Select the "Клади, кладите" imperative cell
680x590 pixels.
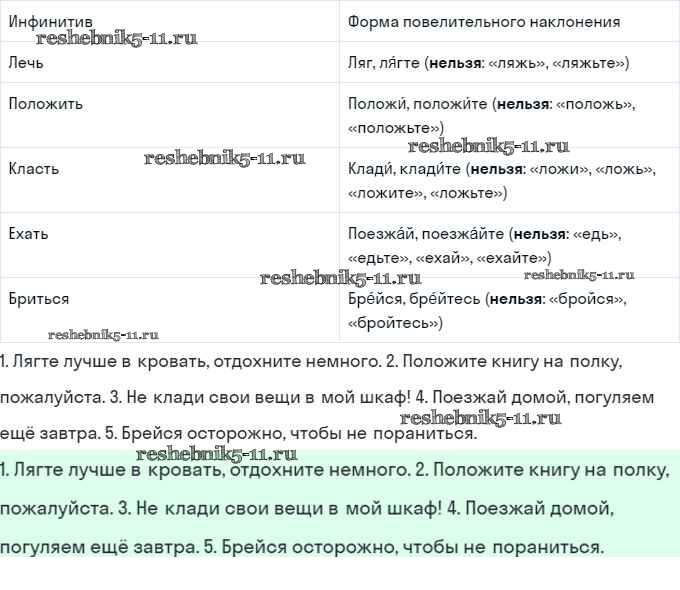[x=501, y=180]
